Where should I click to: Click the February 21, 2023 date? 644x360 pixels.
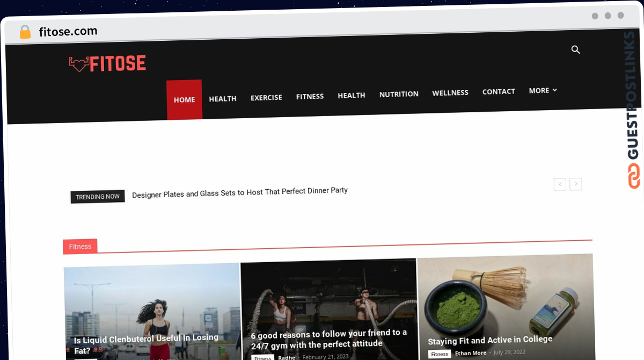[x=325, y=357]
